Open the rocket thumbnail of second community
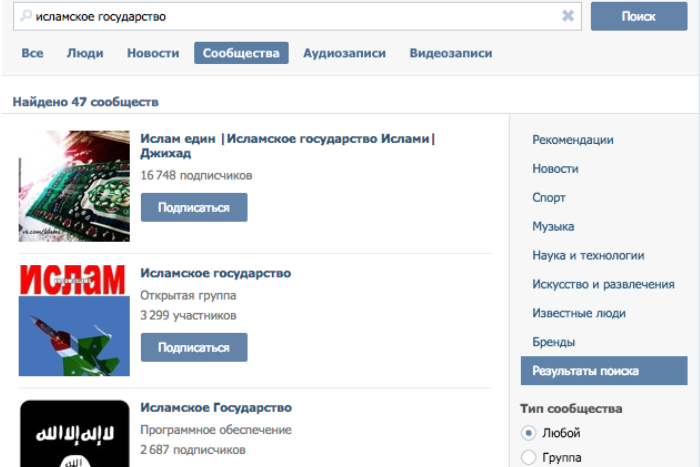The image size is (700, 467). pos(74,320)
